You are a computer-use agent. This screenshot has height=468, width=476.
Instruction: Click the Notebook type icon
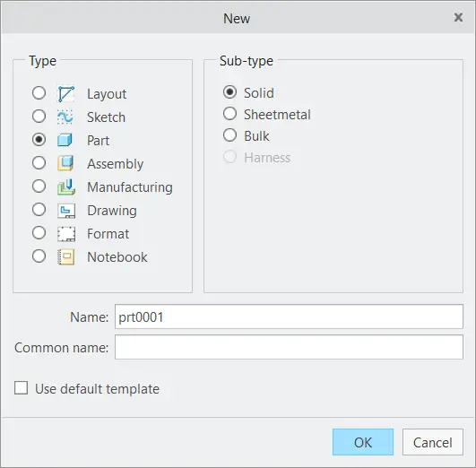click(66, 257)
